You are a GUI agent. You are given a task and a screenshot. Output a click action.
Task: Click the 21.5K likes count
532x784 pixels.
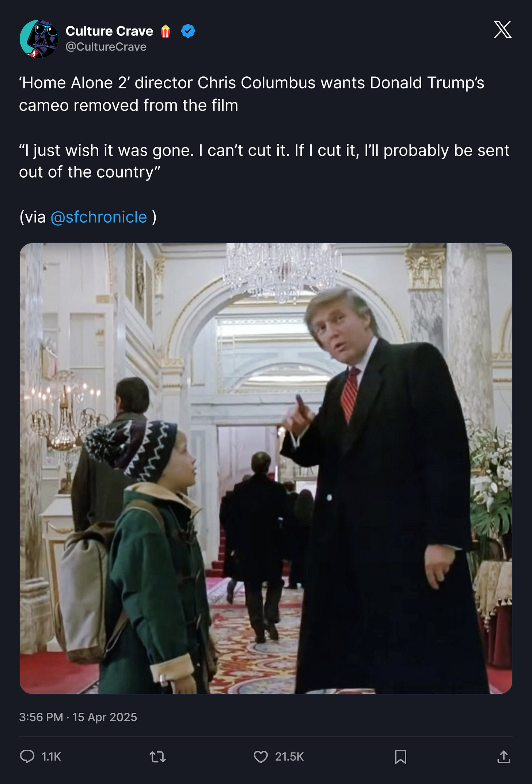pos(289,757)
